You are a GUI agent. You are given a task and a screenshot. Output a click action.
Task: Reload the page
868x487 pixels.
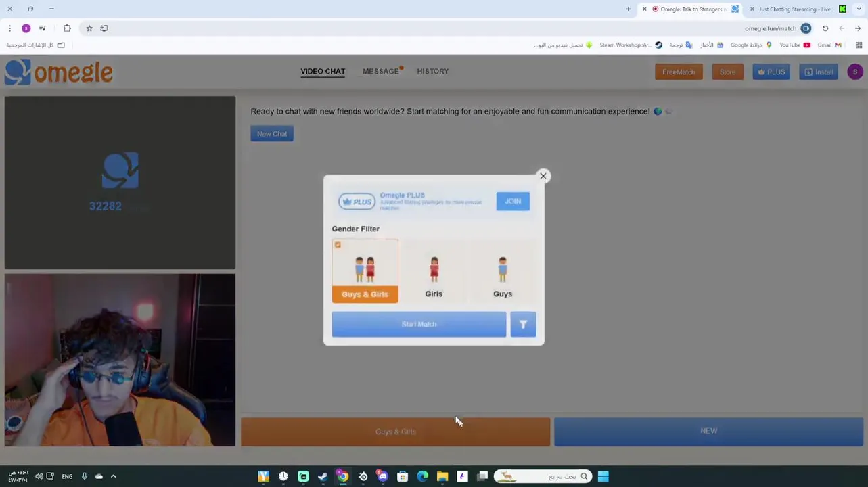825,28
